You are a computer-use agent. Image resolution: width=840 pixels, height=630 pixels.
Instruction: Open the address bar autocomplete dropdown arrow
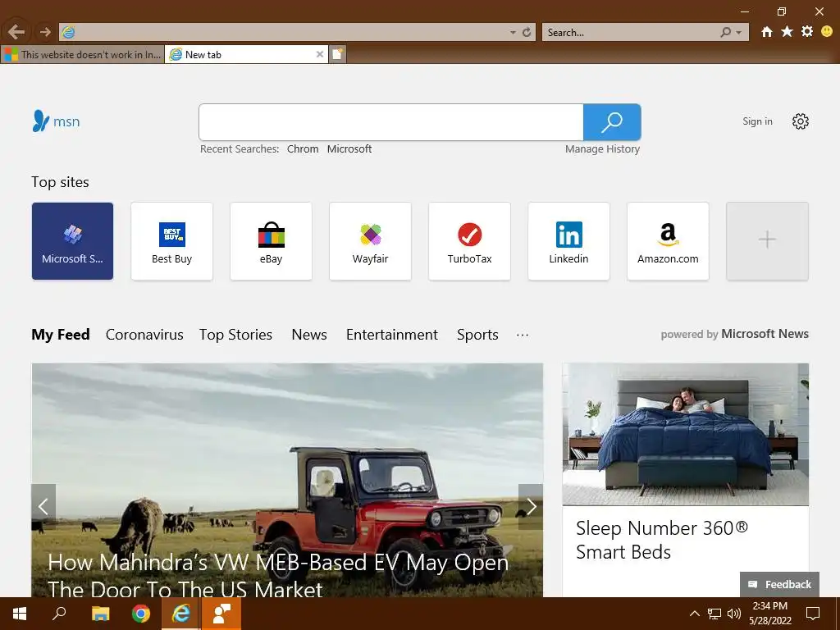click(x=513, y=33)
